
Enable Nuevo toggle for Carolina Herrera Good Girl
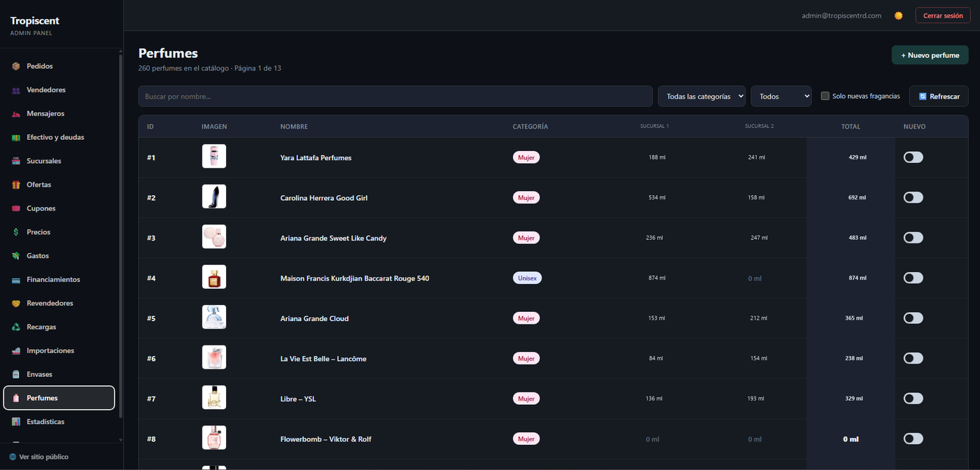tap(913, 198)
